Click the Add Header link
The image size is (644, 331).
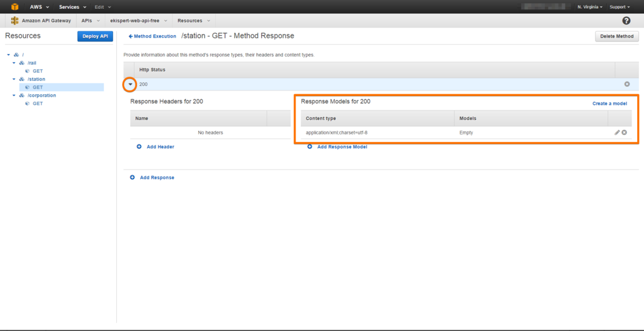(x=160, y=146)
